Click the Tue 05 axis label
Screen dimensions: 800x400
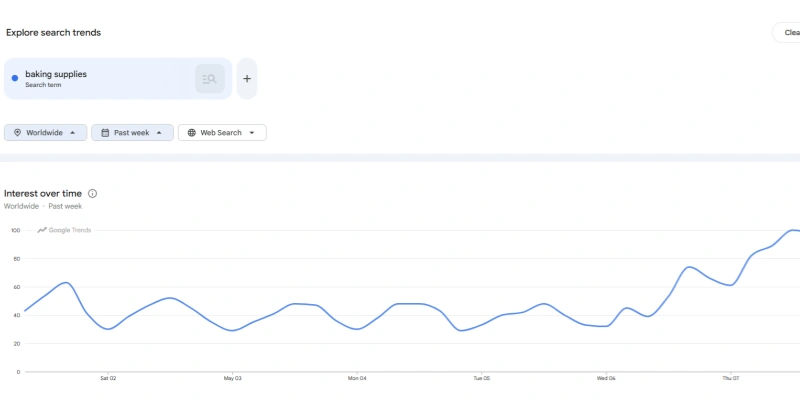(x=482, y=379)
